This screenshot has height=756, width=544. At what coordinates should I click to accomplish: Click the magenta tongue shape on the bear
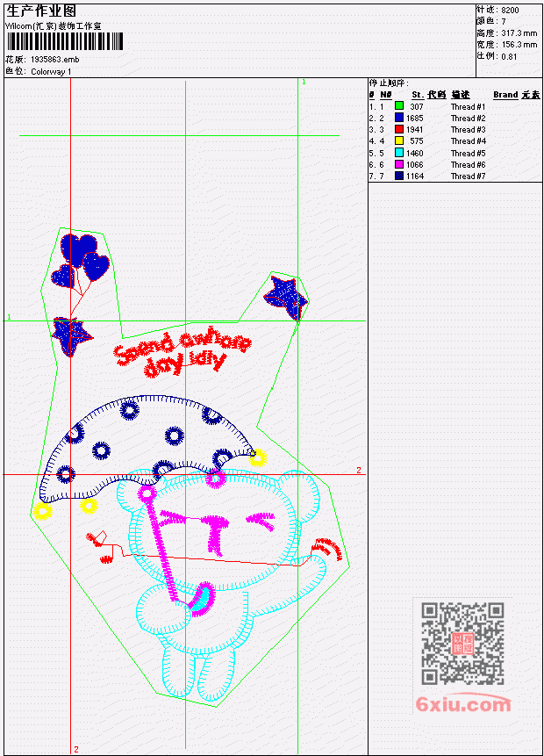point(202,598)
